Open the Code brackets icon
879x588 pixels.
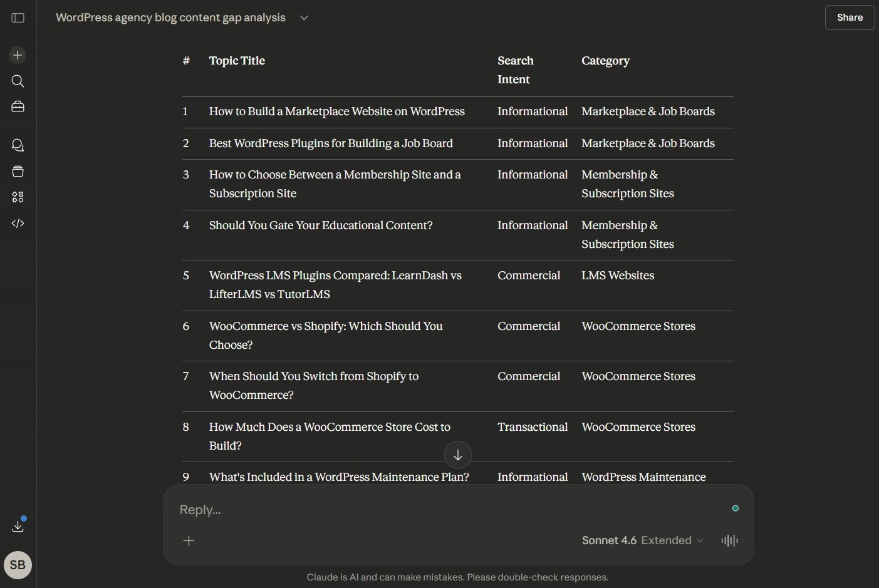18,223
